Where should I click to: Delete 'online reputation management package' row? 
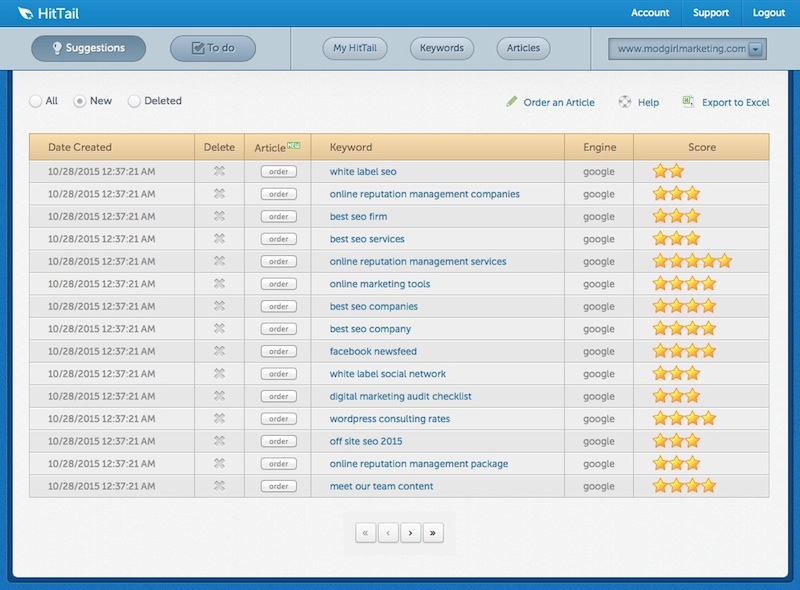pos(219,463)
